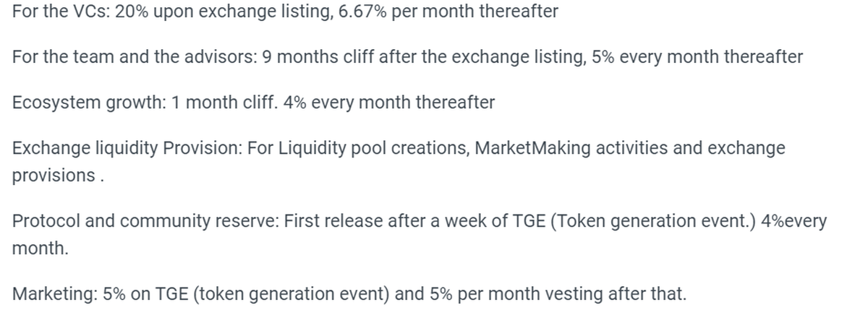The width and height of the screenshot is (868, 310).
Task: Click 'For the team and the advisors' text
Action: click(127, 58)
